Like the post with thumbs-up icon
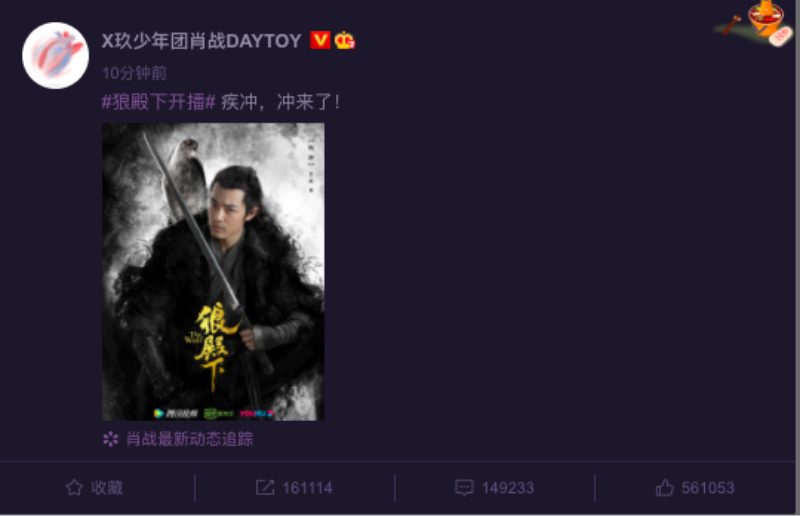 pos(664,487)
